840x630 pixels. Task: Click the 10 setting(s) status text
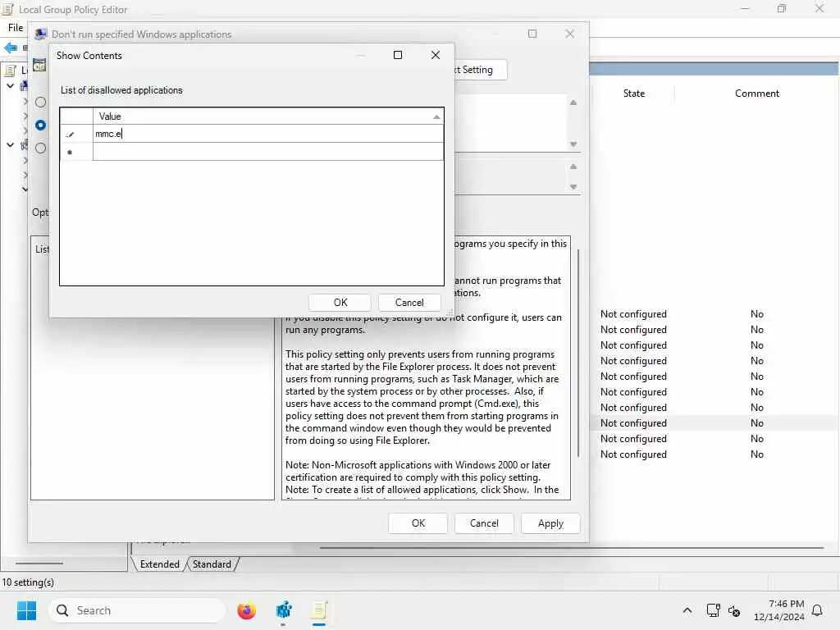(x=28, y=582)
